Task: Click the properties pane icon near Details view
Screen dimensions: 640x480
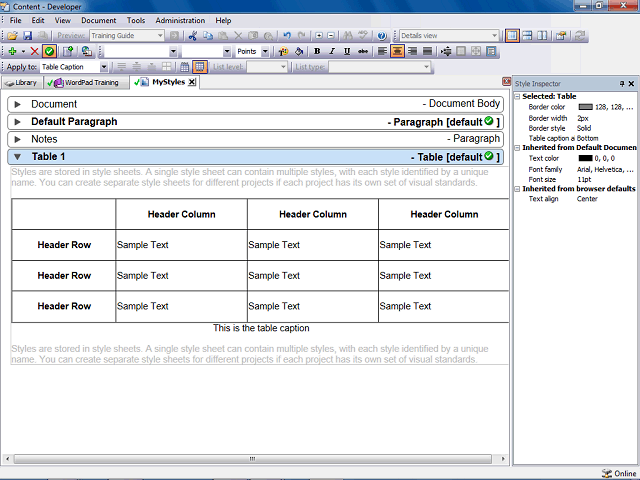Action: (x=561, y=36)
